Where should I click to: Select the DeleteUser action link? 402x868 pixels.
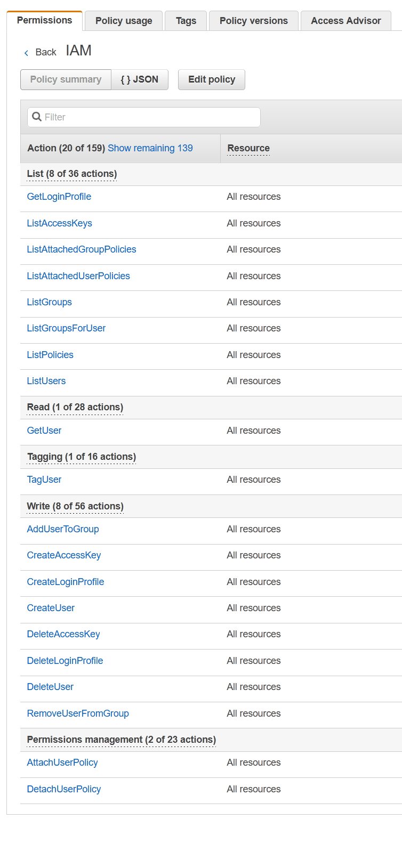pyautogui.click(x=50, y=686)
